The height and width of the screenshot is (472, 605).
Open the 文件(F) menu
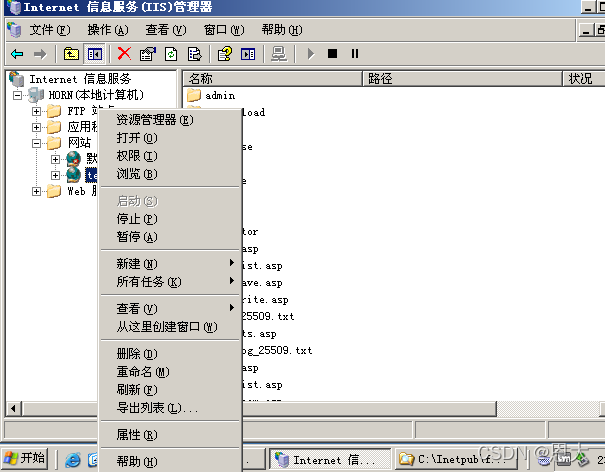pyautogui.click(x=50, y=30)
